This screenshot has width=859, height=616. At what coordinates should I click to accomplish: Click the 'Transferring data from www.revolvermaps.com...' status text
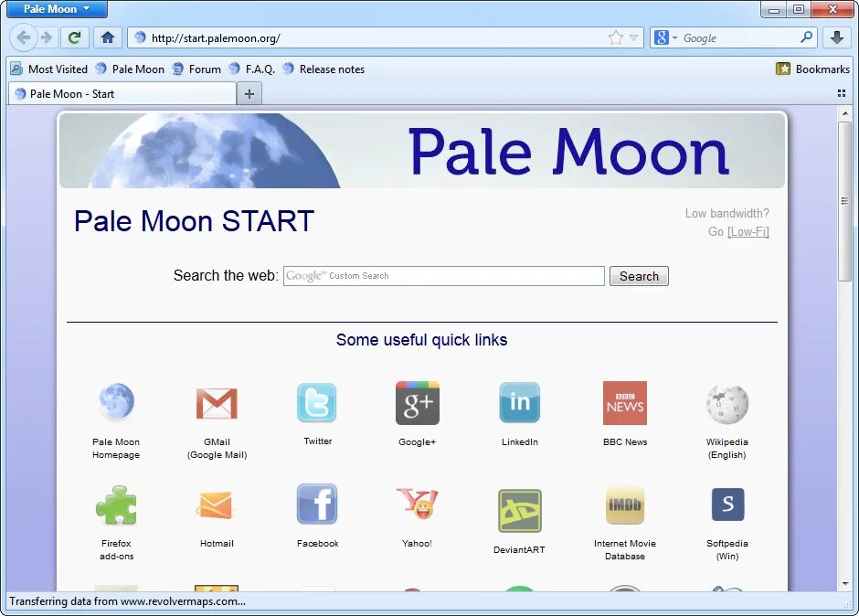pyautogui.click(x=127, y=601)
